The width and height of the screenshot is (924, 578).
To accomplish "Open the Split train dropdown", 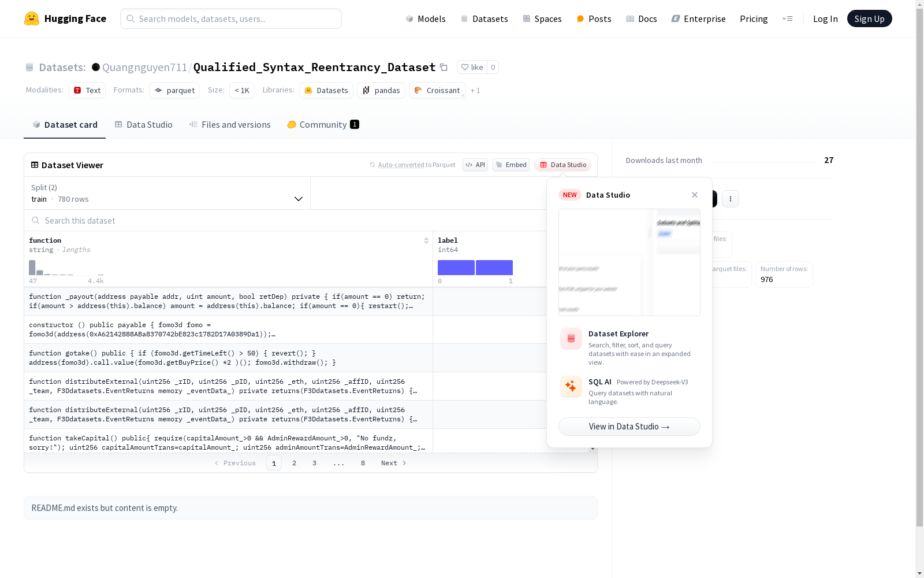I will [167, 193].
